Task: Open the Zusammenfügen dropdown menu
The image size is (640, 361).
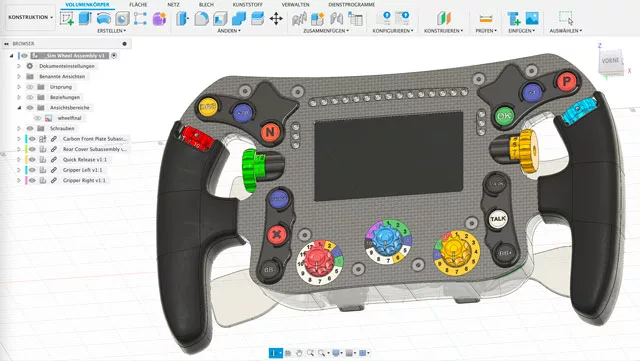Action: (x=326, y=31)
